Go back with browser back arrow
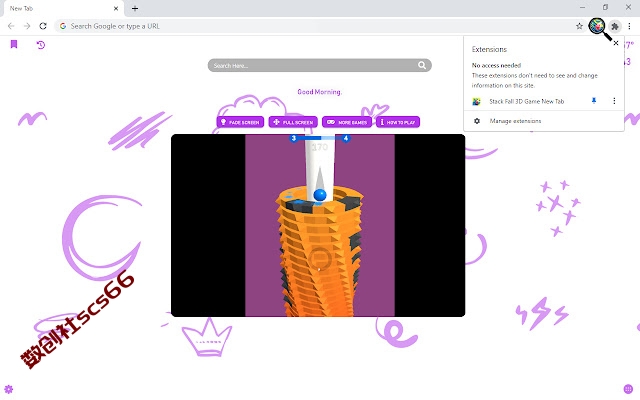 click(x=11, y=26)
